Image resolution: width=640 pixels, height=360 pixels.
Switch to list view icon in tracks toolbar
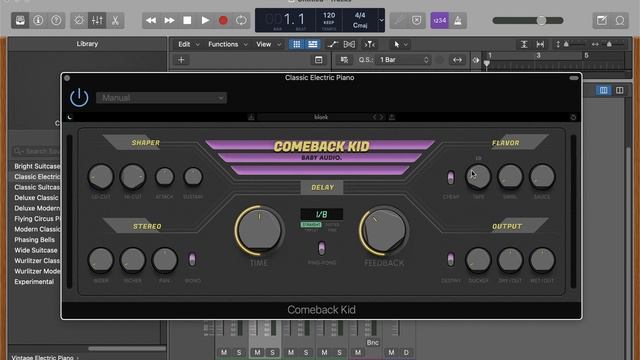point(313,44)
